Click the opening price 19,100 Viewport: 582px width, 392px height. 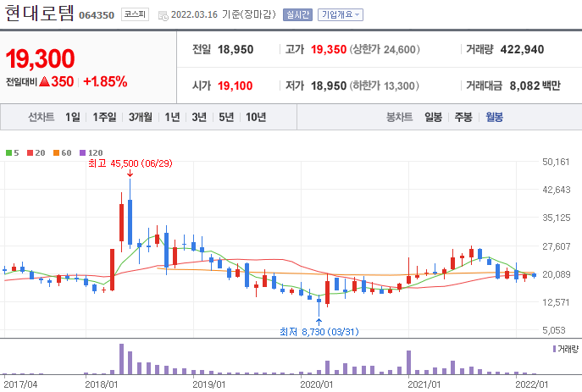tap(235, 86)
